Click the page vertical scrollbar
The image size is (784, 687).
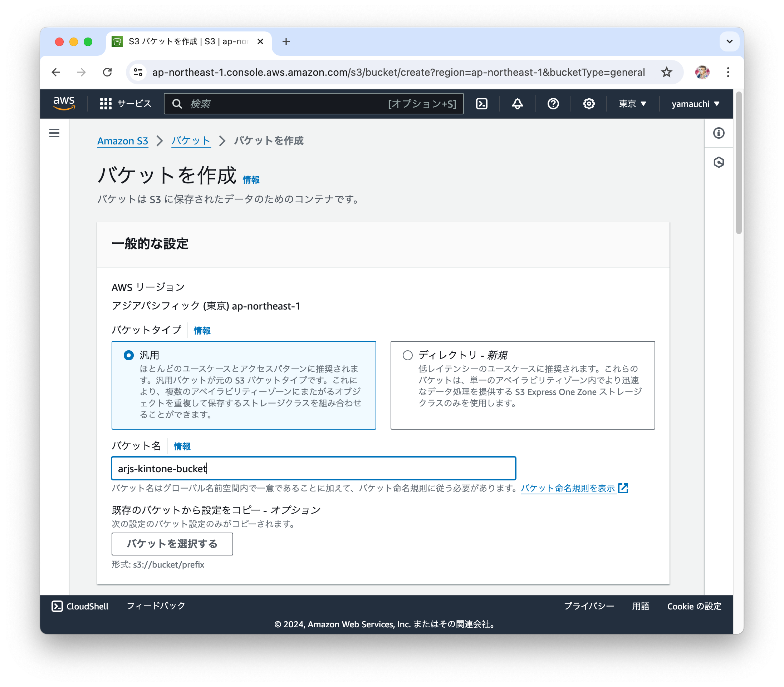pos(738,163)
